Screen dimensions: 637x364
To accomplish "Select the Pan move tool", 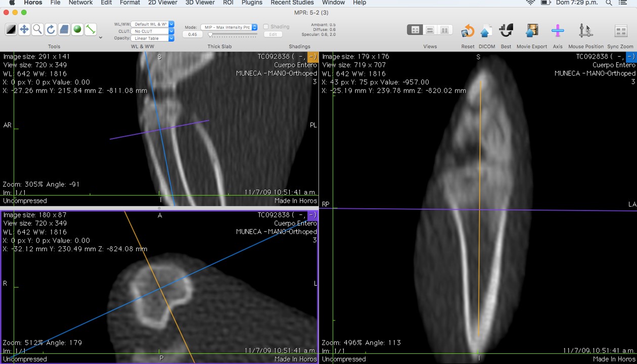I will pos(24,30).
